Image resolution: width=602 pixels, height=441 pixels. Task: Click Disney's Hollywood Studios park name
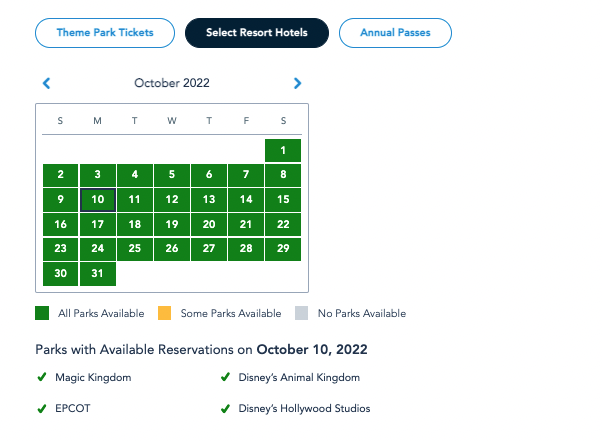pyautogui.click(x=304, y=409)
